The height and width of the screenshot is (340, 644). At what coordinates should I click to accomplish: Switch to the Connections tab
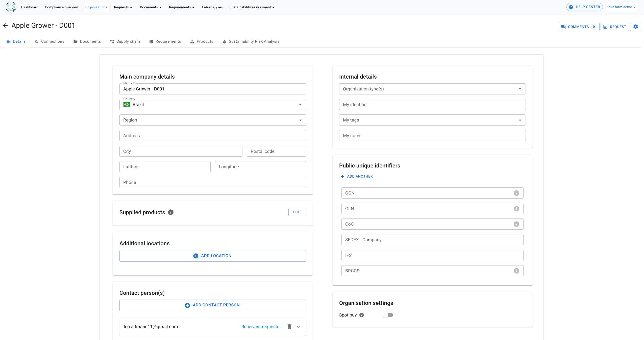(49, 41)
